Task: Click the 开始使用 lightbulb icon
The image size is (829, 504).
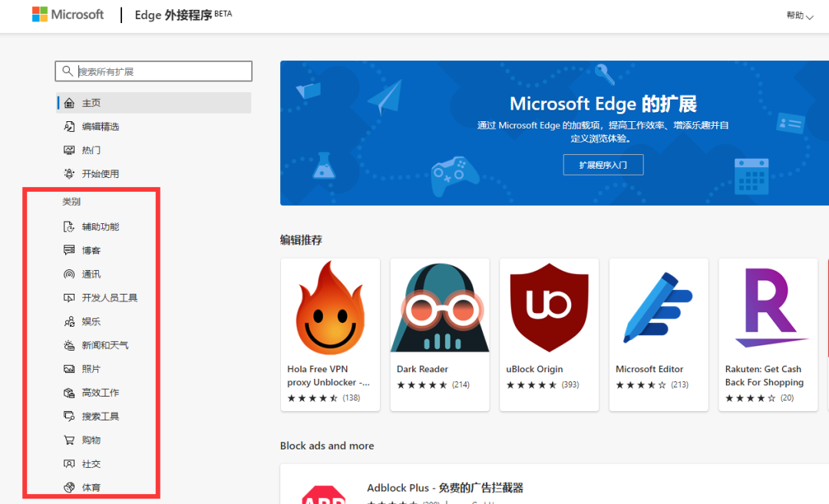Action: (69, 174)
